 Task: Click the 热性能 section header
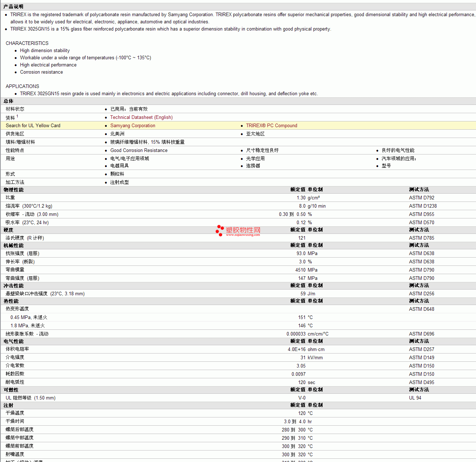tap(11, 301)
